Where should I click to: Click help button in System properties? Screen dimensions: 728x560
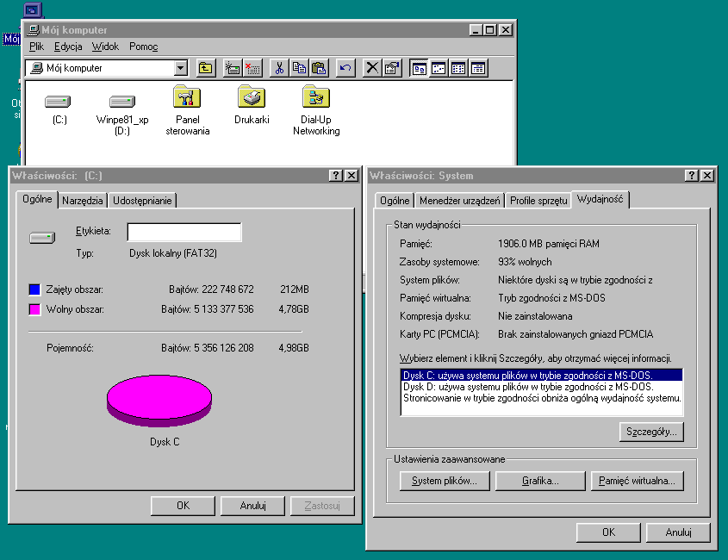tap(691, 175)
